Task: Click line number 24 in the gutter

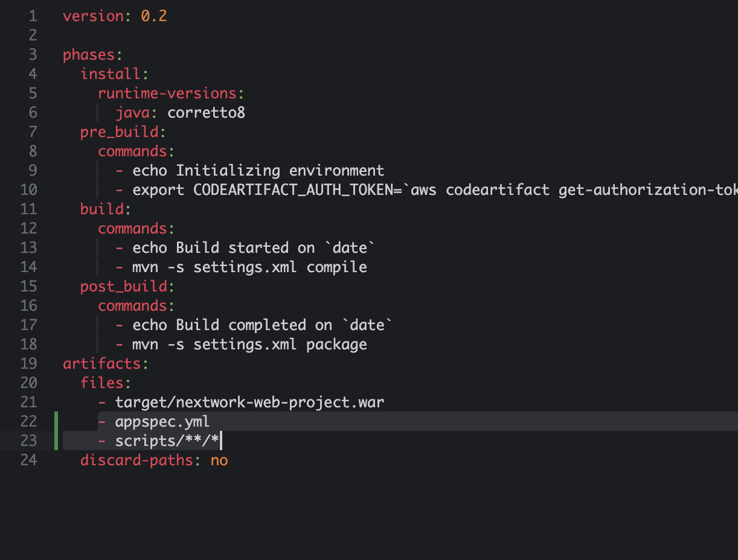Action: (x=28, y=460)
